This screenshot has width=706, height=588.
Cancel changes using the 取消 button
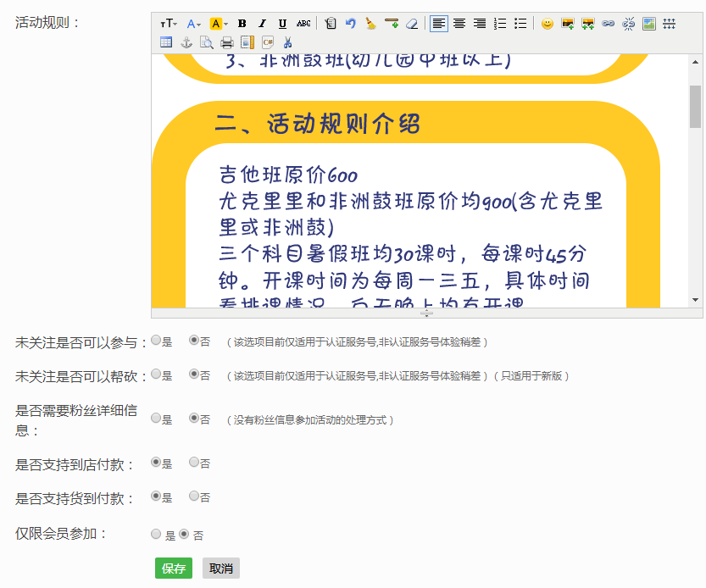tap(220, 568)
